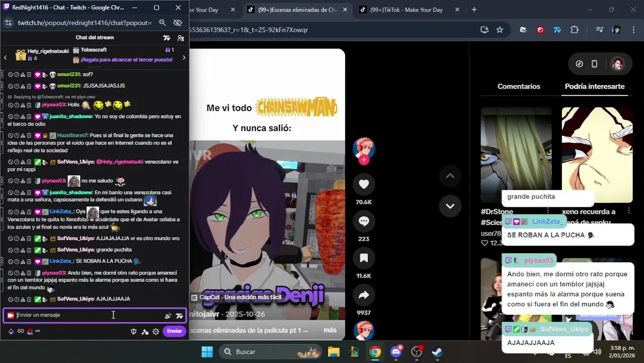The height and width of the screenshot is (363, 644).
Task: Click Windows Start button
Action: coord(207,351)
